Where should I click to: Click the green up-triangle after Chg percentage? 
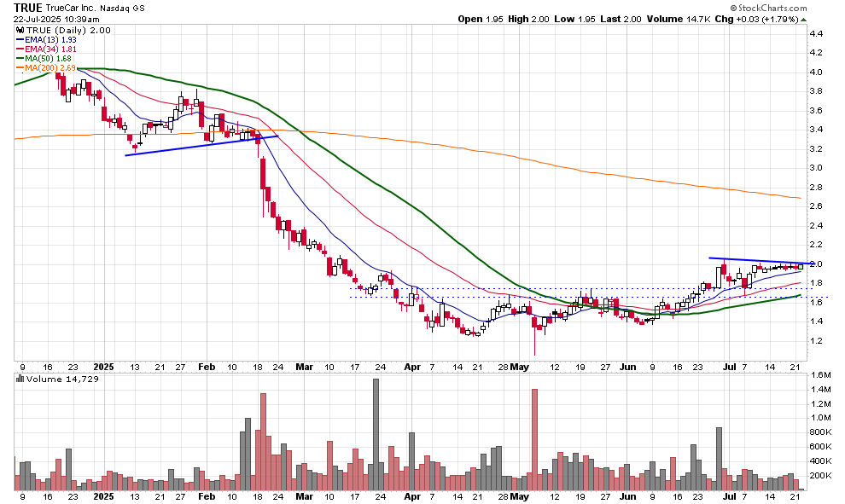click(x=803, y=20)
